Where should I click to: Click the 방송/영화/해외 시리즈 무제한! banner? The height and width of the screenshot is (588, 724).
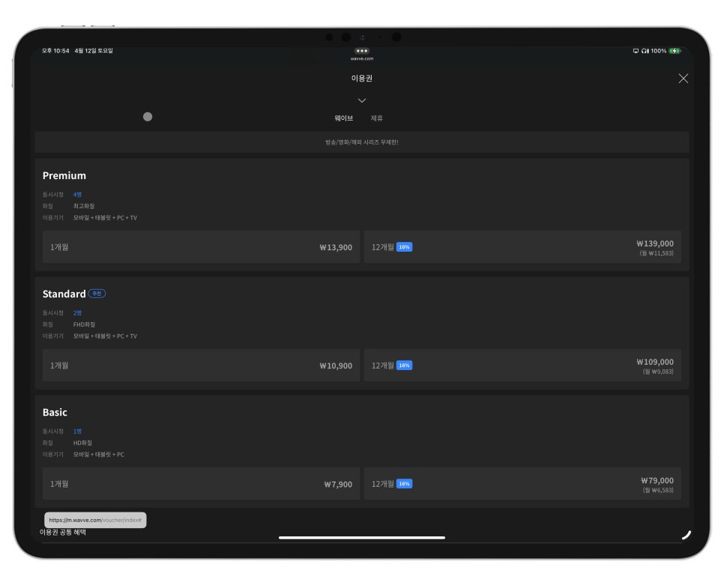click(x=361, y=142)
